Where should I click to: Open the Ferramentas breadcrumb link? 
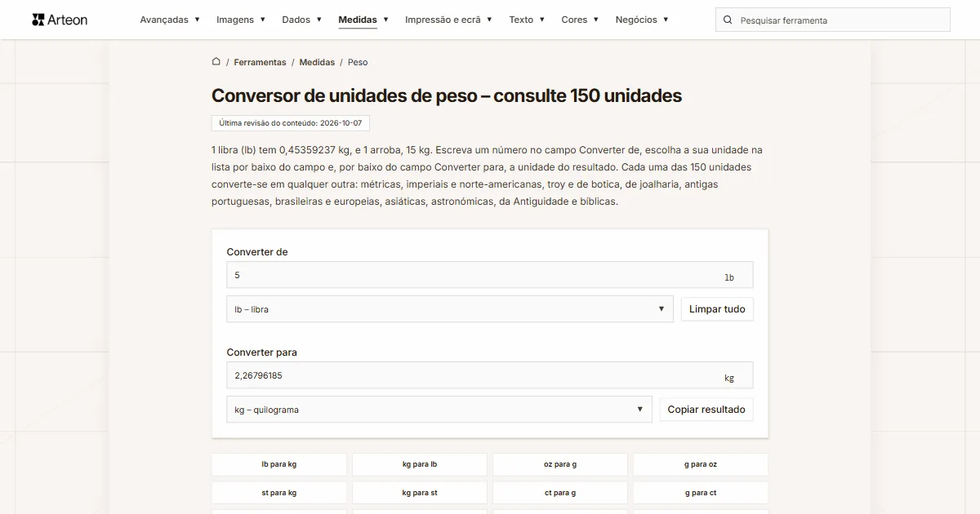coord(260,62)
